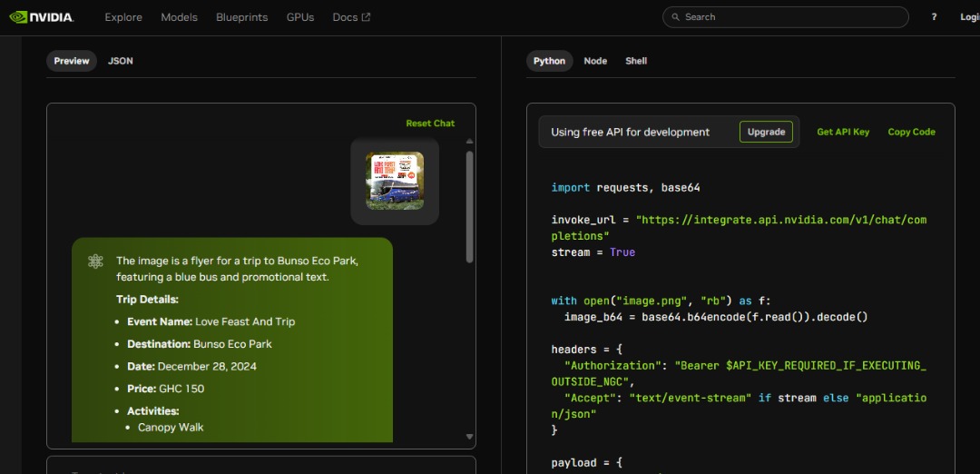
Task: Select the Shell code tab
Action: [635, 61]
